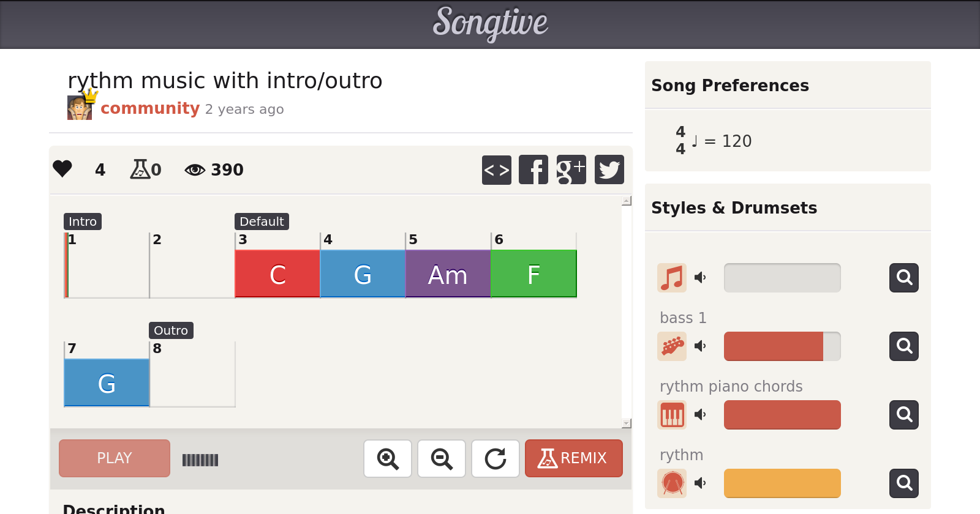Select the Am chord in measure 5
This screenshot has height=514, width=980.
(448, 274)
